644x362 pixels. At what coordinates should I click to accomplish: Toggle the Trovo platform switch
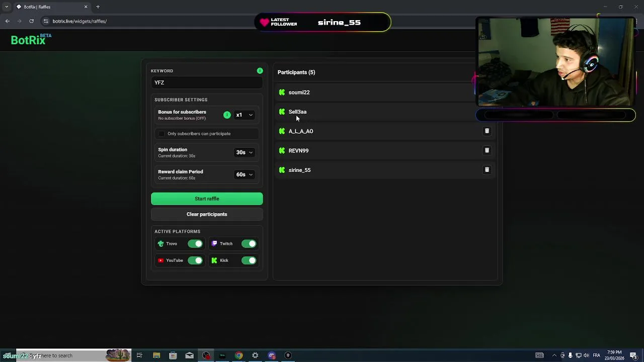[x=195, y=244]
